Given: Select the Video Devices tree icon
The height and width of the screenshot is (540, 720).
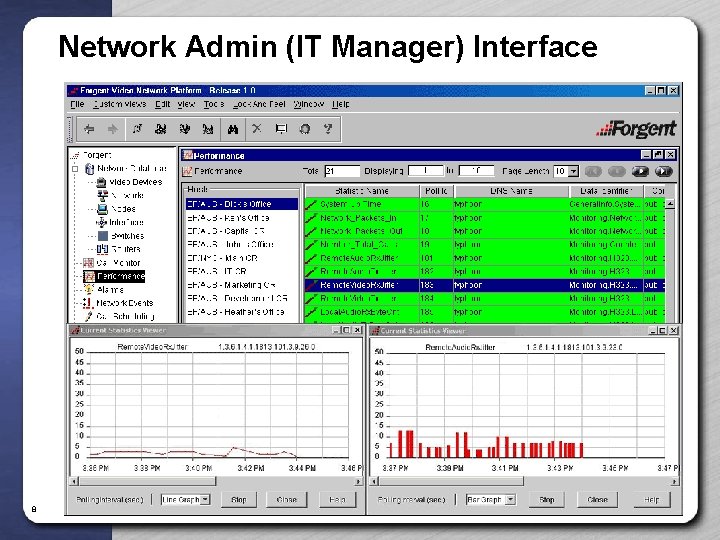Looking at the screenshot, I should [x=101, y=182].
